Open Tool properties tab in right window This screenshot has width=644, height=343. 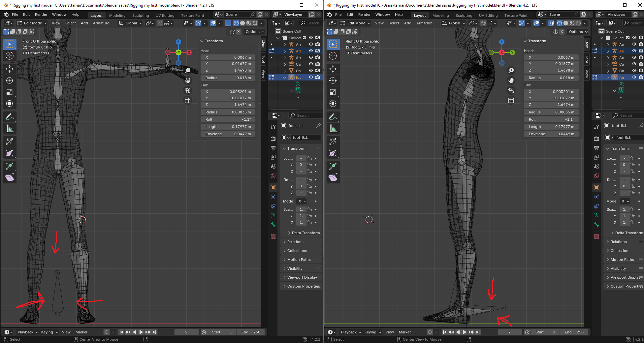596,127
